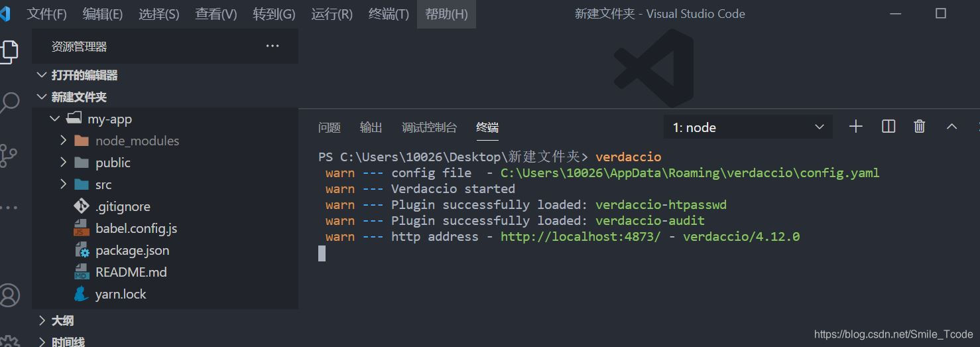Click verdaccio/4.12.0 version text
The height and width of the screenshot is (347, 980).
[741, 236]
